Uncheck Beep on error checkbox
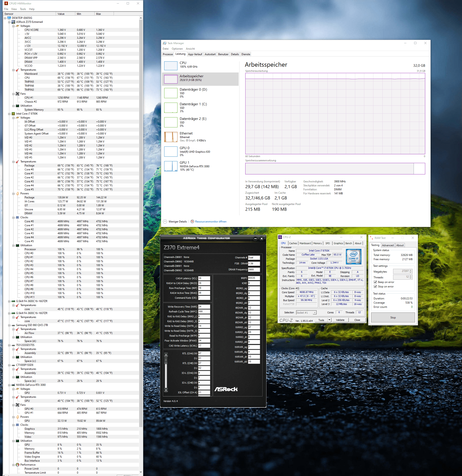Viewport: 462px width, 476px height. [x=375, y=282]
